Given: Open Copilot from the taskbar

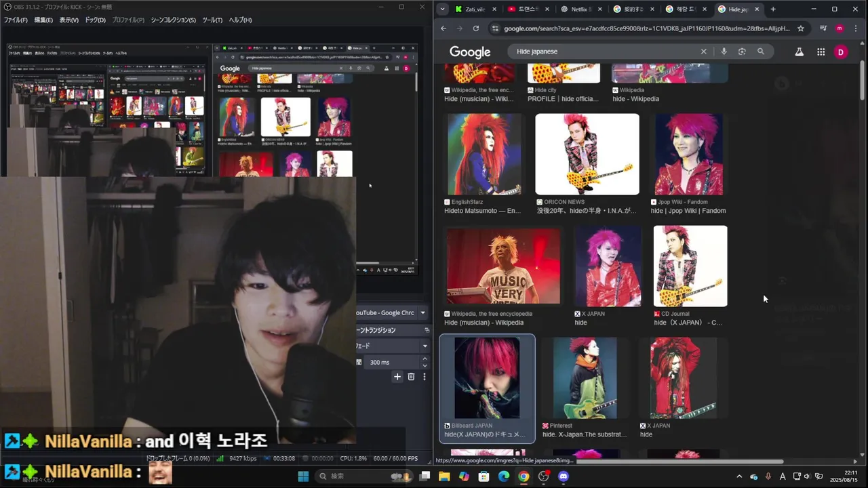Looking at the screenshot, I should 464,476.
